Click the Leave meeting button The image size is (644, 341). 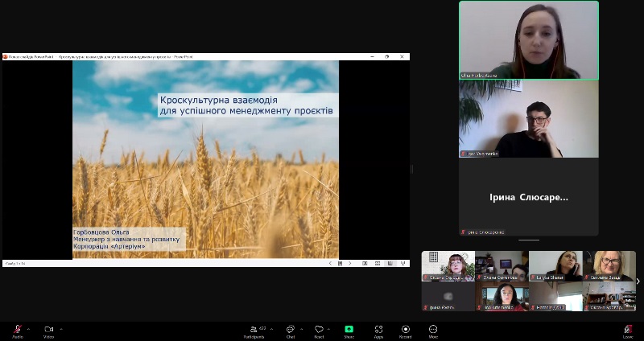click(x=627, y=330)
